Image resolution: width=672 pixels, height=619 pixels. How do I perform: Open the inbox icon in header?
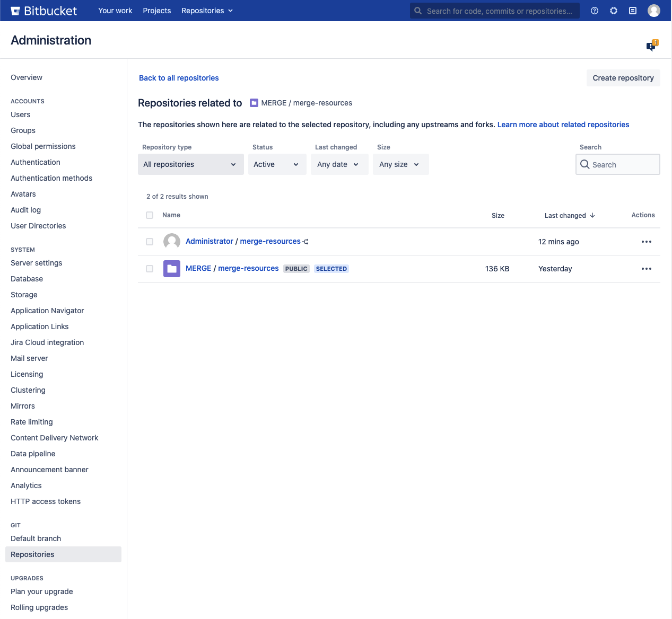coord(633,11)
